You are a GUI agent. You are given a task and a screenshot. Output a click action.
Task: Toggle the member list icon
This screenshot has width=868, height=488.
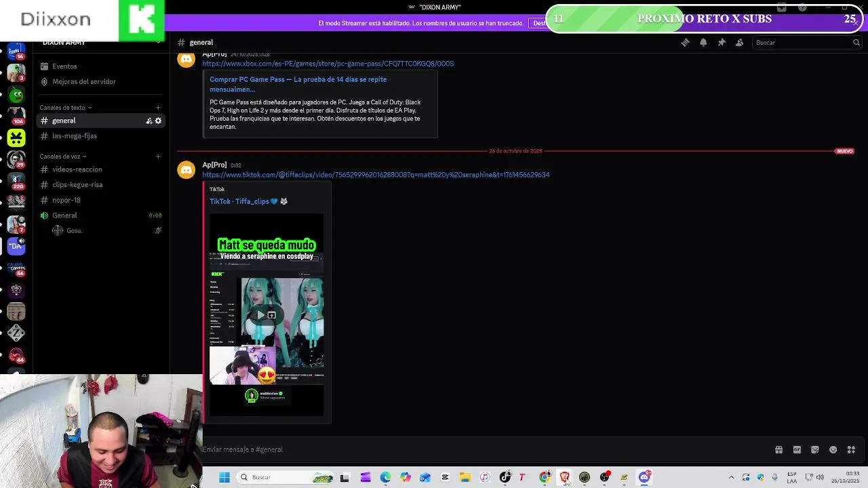(x=740, y=42)
